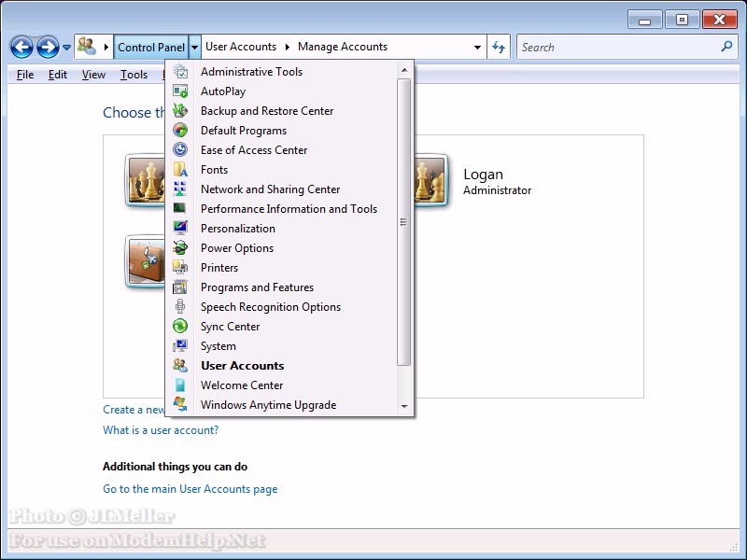Click the Printers icon
This screenshot has width=747, height=560.
pos(180,267)
